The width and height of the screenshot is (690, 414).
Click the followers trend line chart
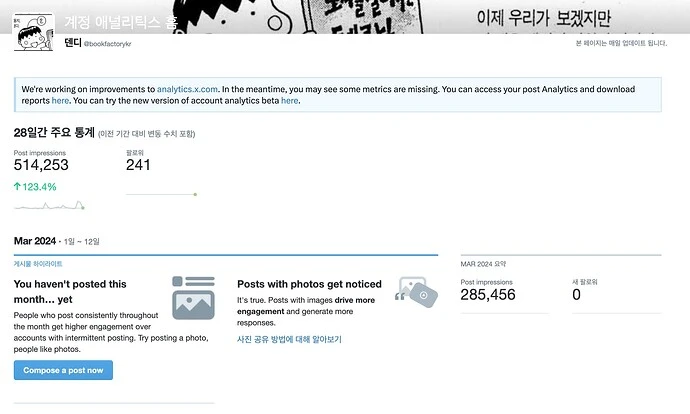coord(161,194)
